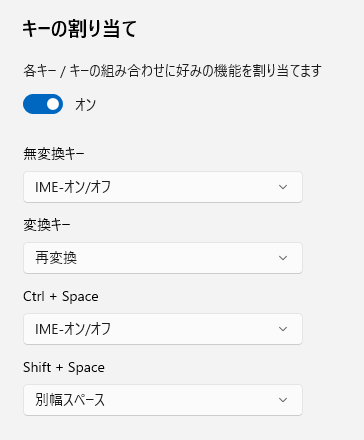Click the 無変換キー field label
Viewport: 364px width, 440px height.
click(54, 154)
